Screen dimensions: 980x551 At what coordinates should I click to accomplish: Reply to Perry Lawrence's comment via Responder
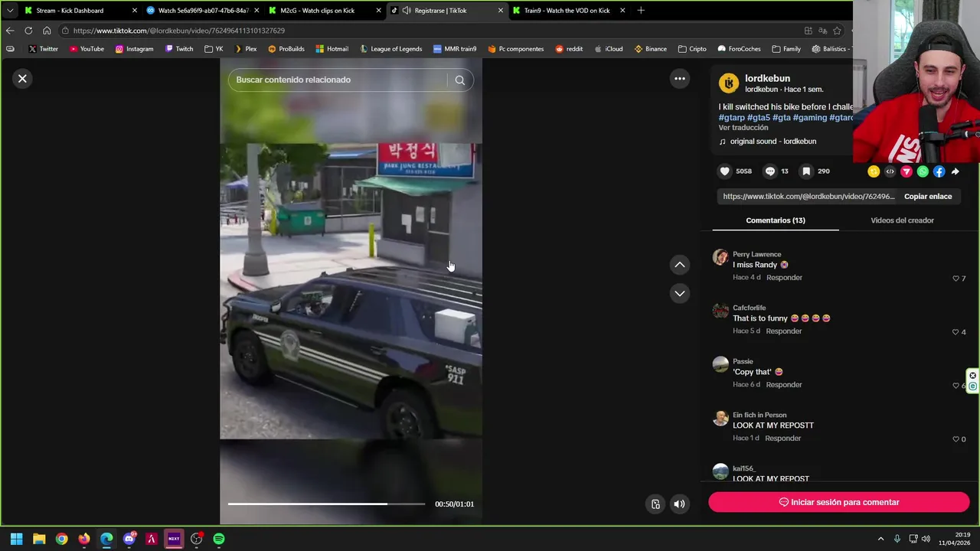(784, 278)
